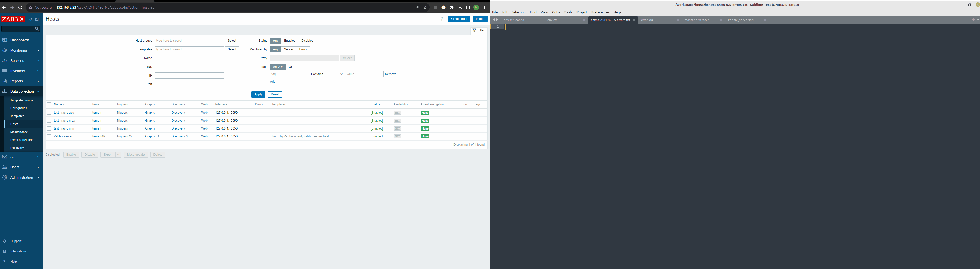Reset the host filter
980x269 pixels.
275,95
